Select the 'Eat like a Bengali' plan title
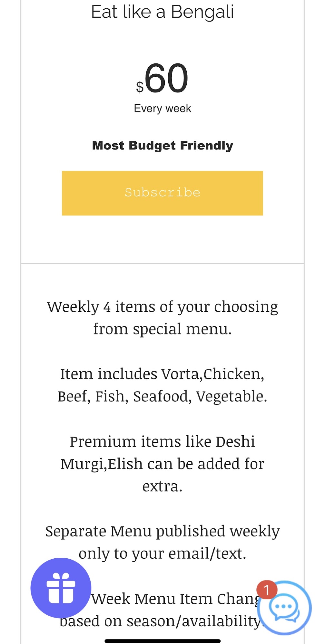The width and height of the screenshot is (325, 644). coord(162,12)
